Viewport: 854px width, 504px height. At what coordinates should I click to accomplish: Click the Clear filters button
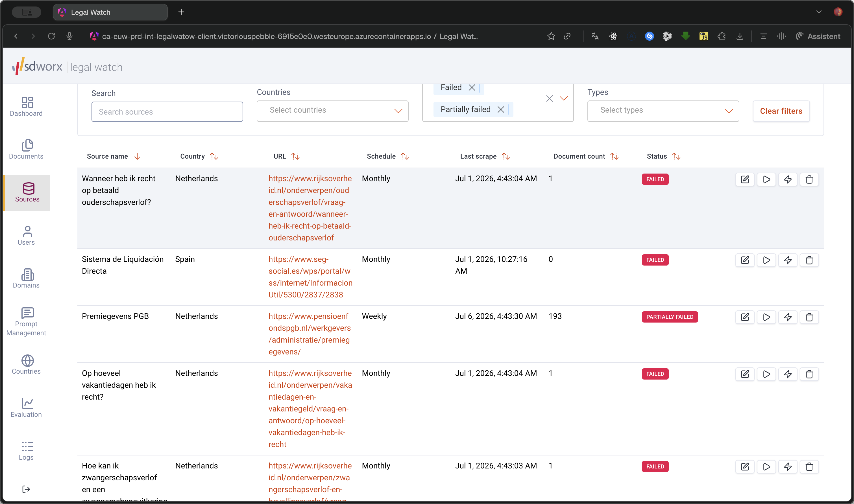781,111
